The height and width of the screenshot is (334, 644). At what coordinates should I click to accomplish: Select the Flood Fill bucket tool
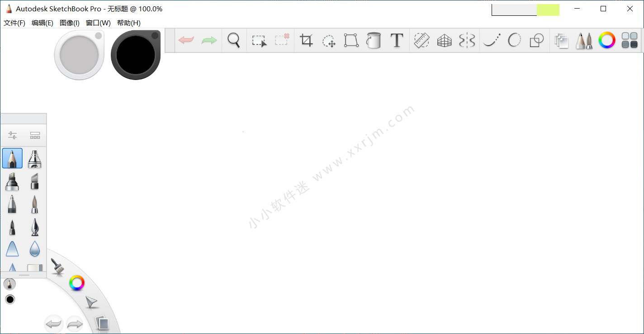point(374,40)
